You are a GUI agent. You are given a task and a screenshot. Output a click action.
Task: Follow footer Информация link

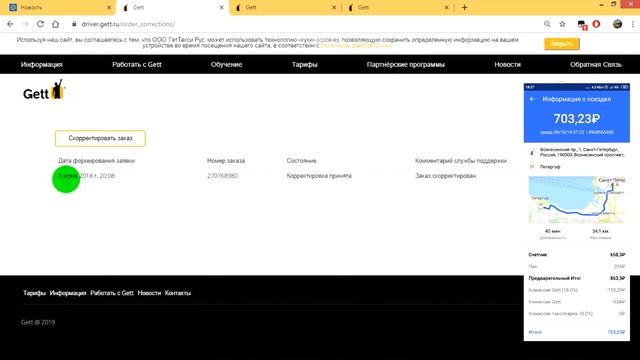tap(68, 293)
